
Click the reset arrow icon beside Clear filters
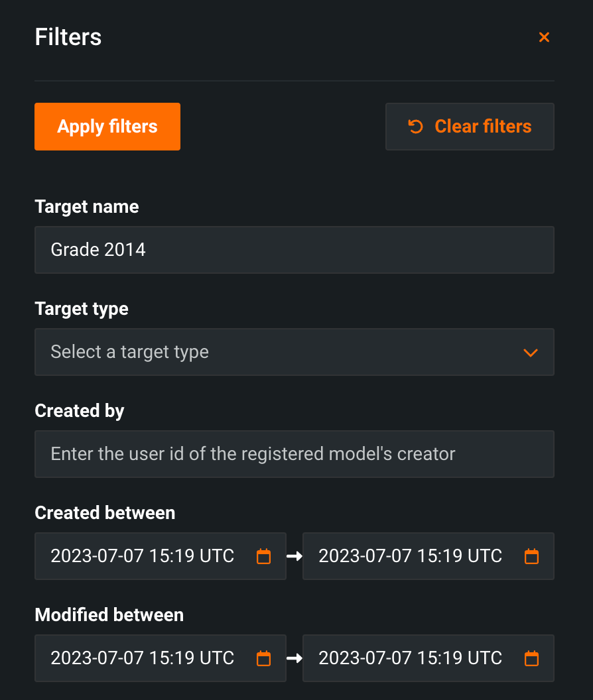pyautogui.click(x=416, y=127)
